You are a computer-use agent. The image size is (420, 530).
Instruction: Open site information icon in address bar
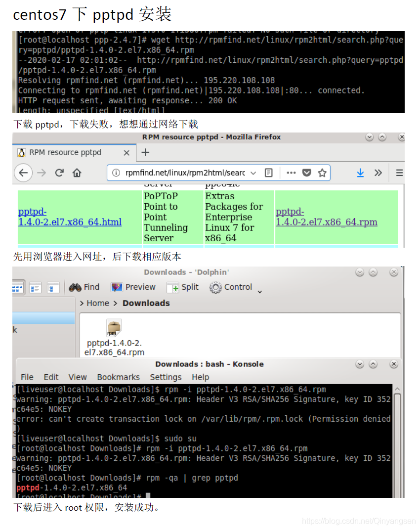pos(116,173)
